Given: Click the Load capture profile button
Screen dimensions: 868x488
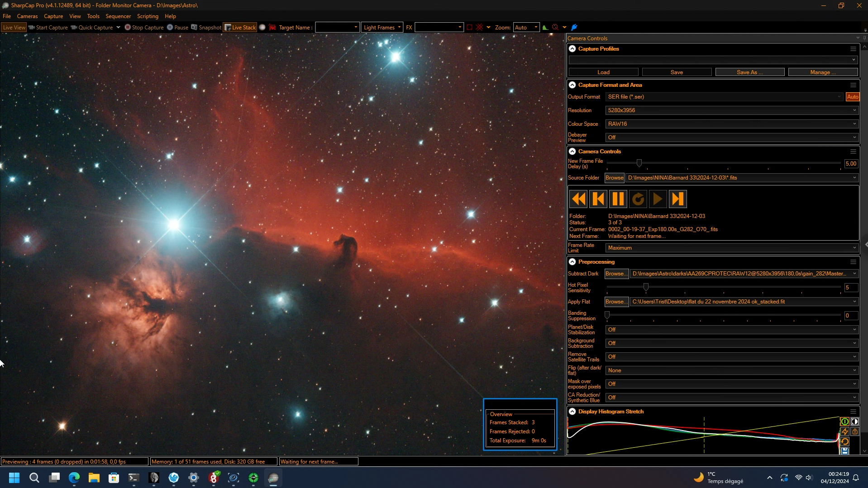Looking at the screenshot, I should point(603,72).
